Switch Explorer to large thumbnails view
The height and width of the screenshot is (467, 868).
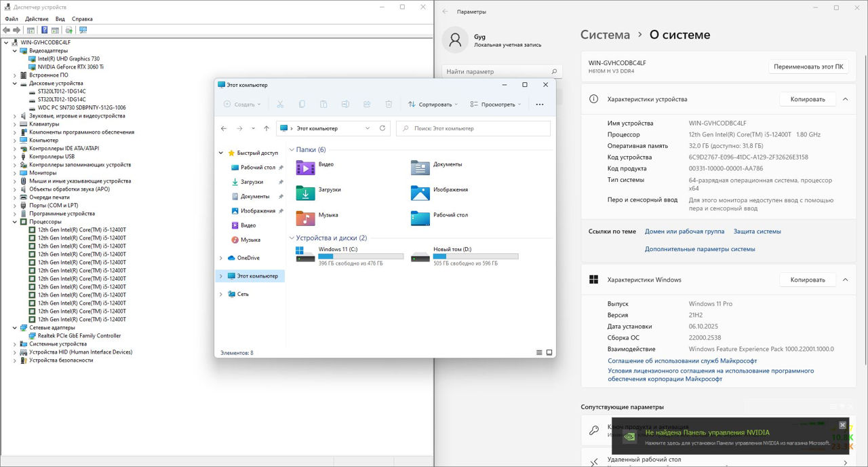point(550,353)
